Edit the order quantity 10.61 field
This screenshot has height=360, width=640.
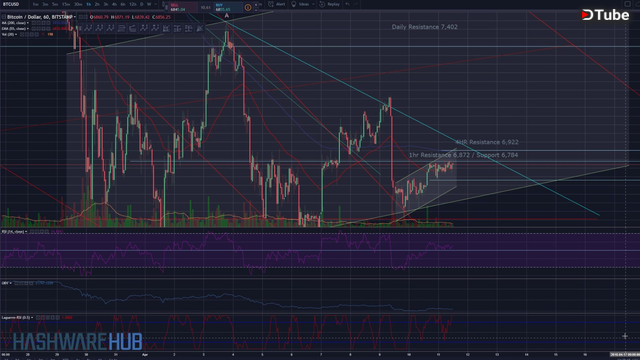pyautogui.click(x=206, y=7)
